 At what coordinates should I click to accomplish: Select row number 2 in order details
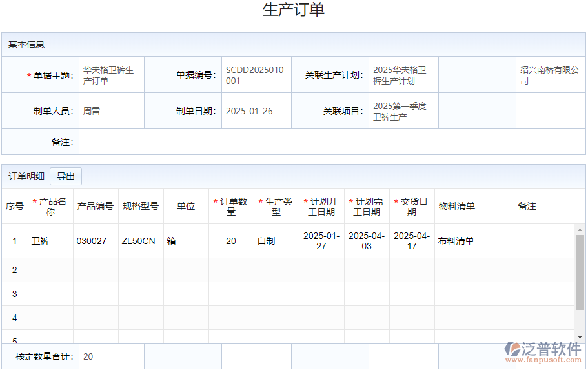[x=15, y=270]
